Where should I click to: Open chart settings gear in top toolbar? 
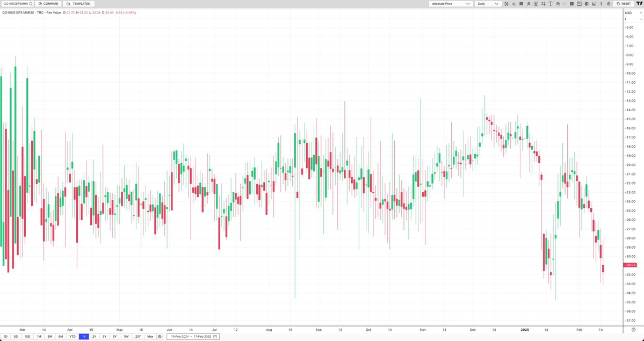click(x=609, y=4)
